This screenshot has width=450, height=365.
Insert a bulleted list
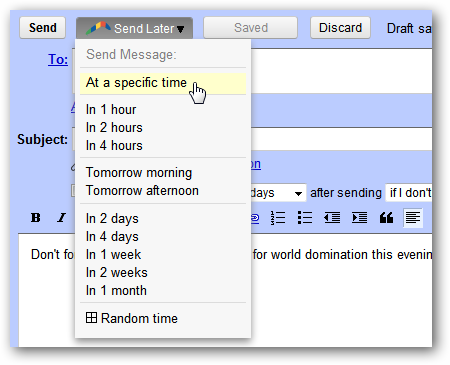click(305, 218)
